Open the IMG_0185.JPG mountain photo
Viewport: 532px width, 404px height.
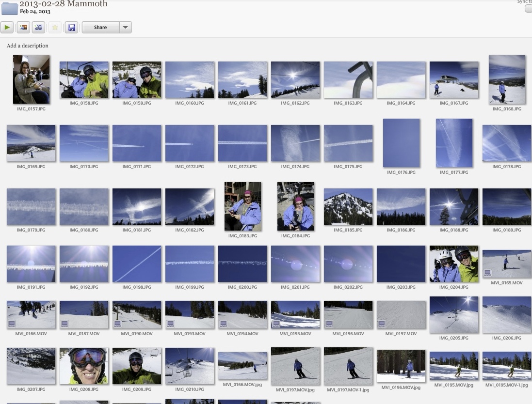(348, 206)
